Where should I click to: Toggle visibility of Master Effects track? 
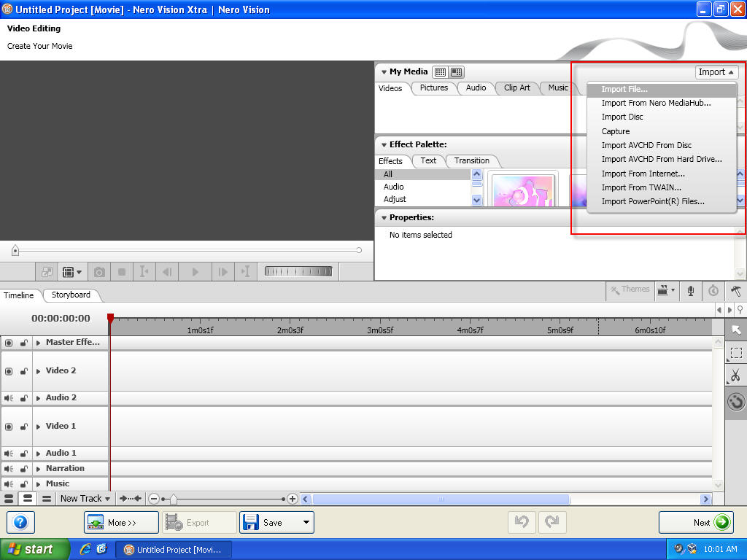(x=9, y=343)
